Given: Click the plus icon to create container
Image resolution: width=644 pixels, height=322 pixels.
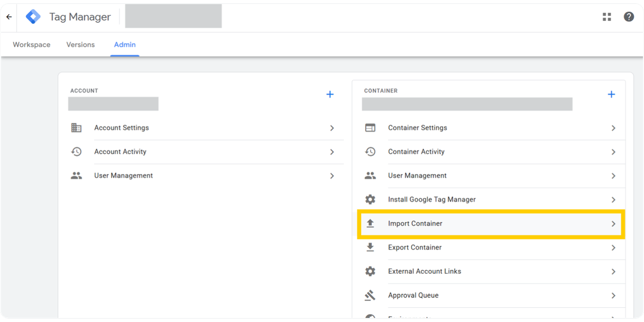Looking at the screenshot, I should [611, 95].
